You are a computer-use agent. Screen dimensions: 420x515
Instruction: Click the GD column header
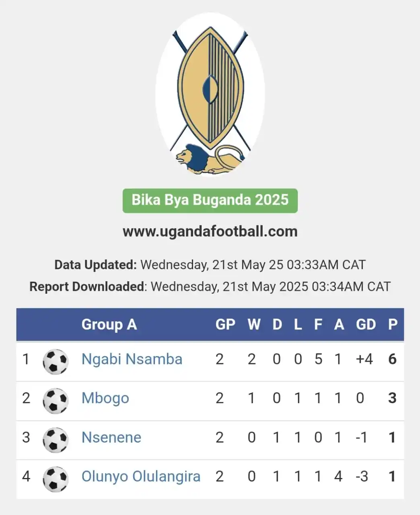366,324
